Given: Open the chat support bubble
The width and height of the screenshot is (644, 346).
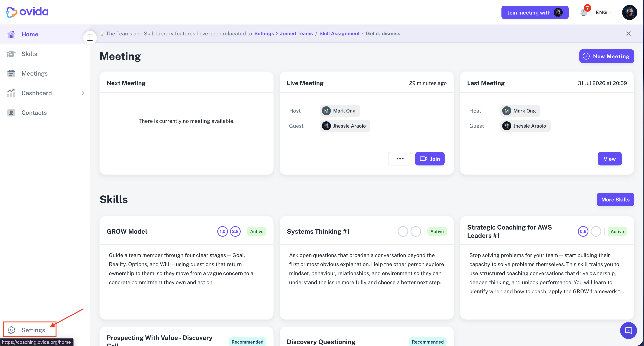Looking at the screenshot, I should coord(628,331).
